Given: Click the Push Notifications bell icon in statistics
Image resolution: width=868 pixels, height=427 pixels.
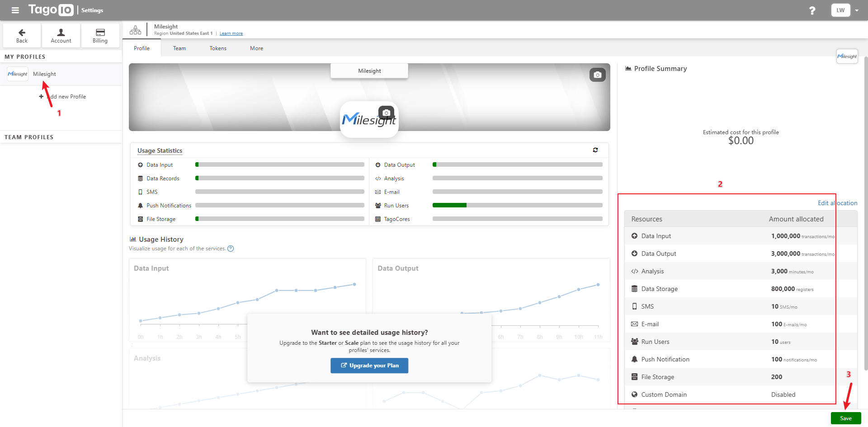Looking at the screenshot, I should pyautogui.click(x=141, y=206).
